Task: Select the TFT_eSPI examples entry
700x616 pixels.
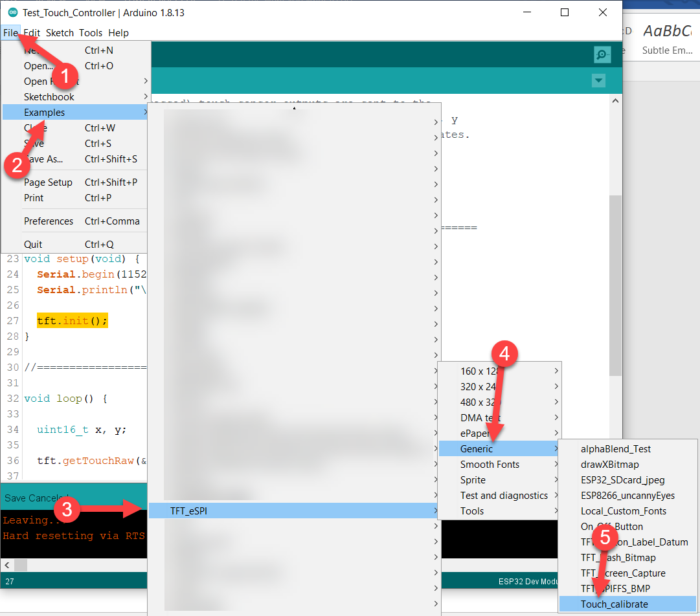Action: point(293,511)
